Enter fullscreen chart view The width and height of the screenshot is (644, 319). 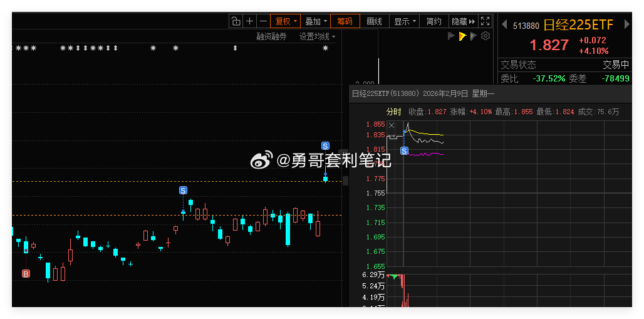click(x=485, y=21)
